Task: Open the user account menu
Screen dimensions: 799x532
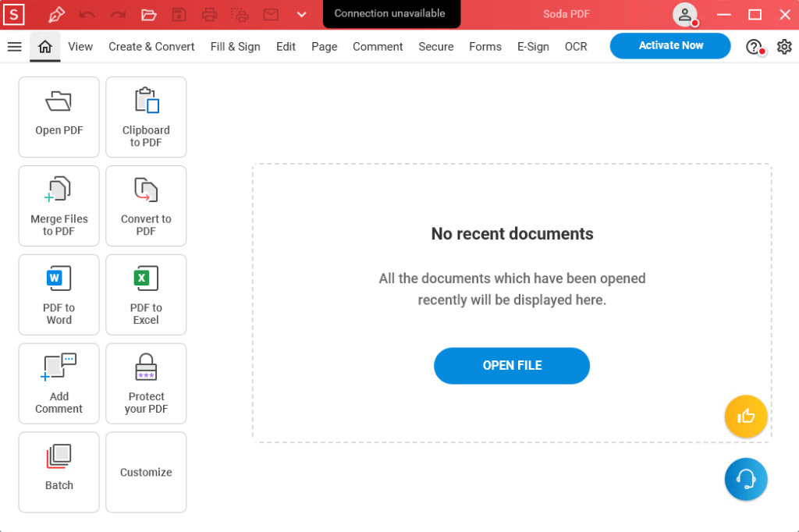Action: (x=685, y=14)
